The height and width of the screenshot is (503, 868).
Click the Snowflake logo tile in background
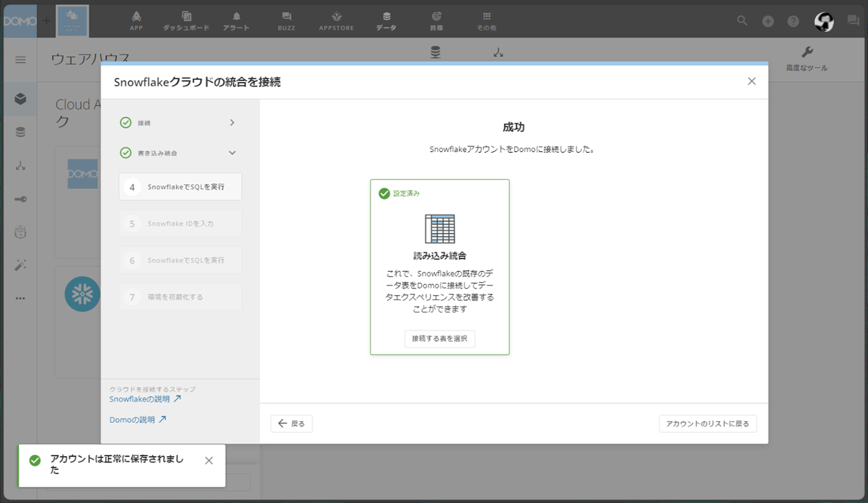tap(82, 294)
